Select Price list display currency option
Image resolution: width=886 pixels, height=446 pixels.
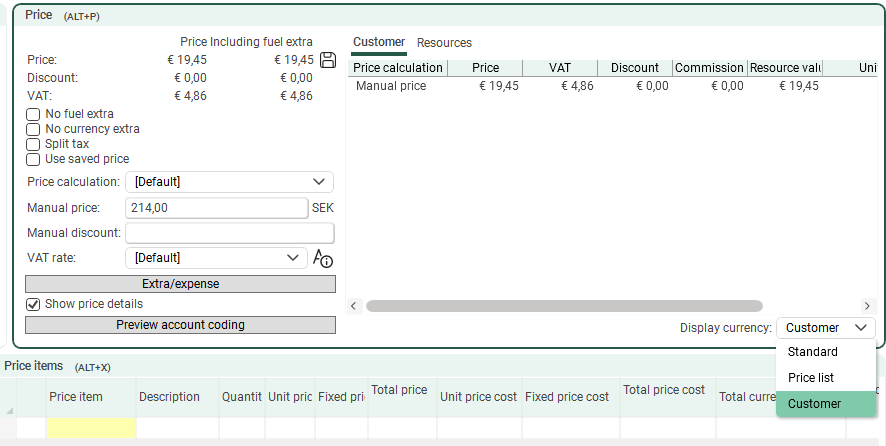(811, 378)
